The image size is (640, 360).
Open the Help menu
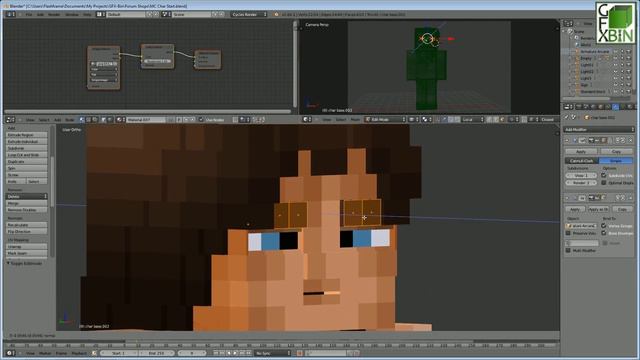pos(87,14)
